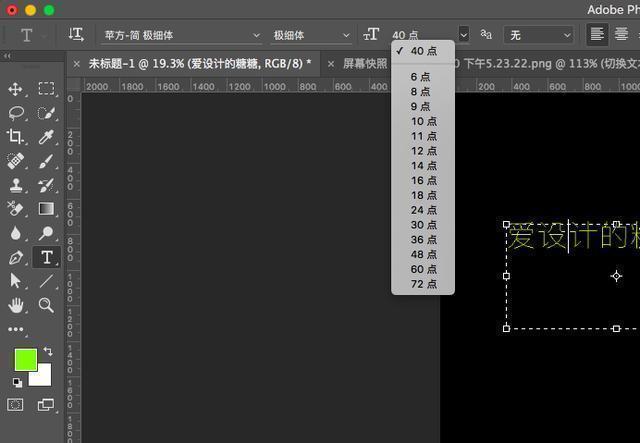This screenshot has width=640, height=443.
Task: Open the Edit Toolbar three-dots menu
Action: (x=16, y=329)
